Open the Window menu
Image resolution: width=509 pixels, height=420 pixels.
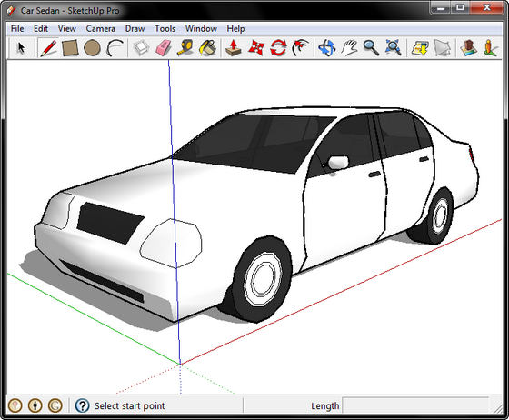coord(201,28)
